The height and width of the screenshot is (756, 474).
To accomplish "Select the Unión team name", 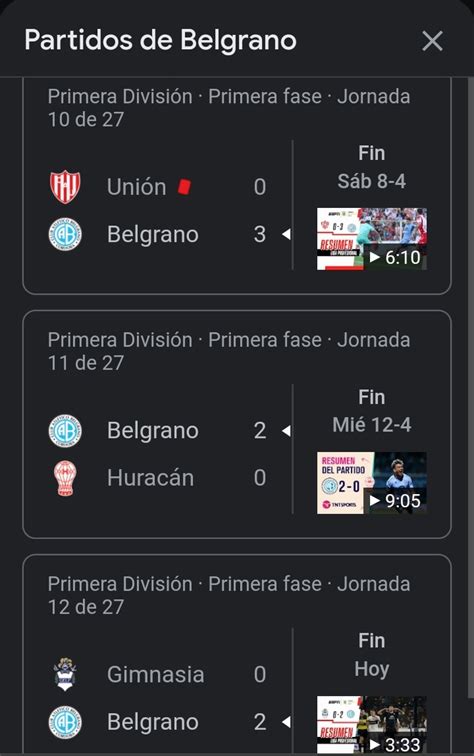I will coord(136,187).
